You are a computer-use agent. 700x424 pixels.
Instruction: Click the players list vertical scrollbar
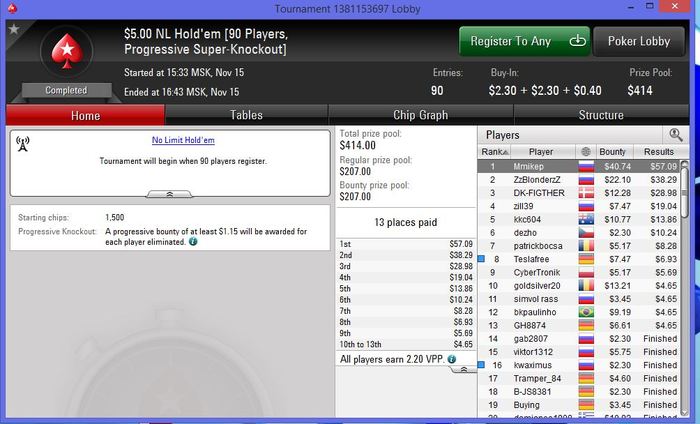[684, 289]
